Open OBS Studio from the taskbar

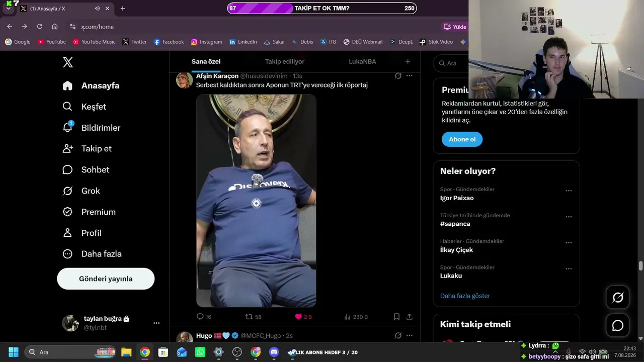tap(237, 352)
